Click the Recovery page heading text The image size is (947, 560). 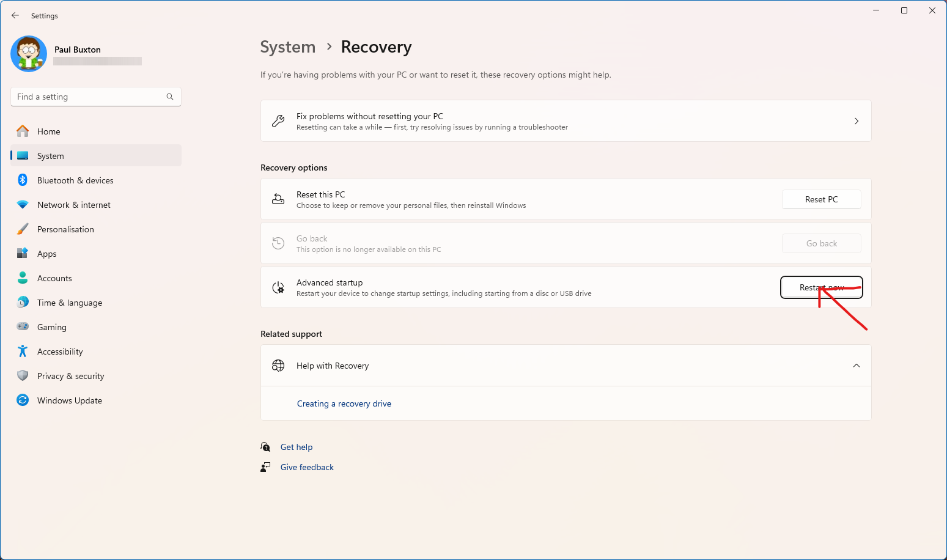coord(376,47)
